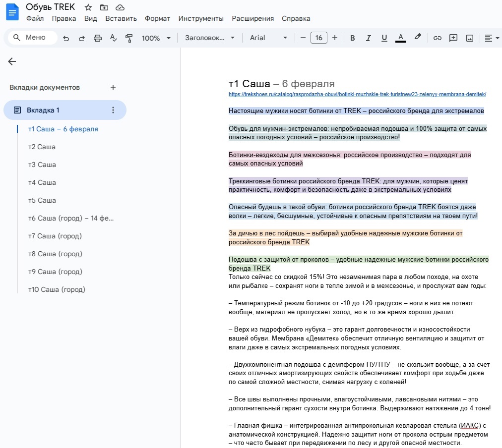Image resolution: width=502 pixels, height=448 pixels.
Task: Jump to heading т3 Саша
Action: point(42,165)
